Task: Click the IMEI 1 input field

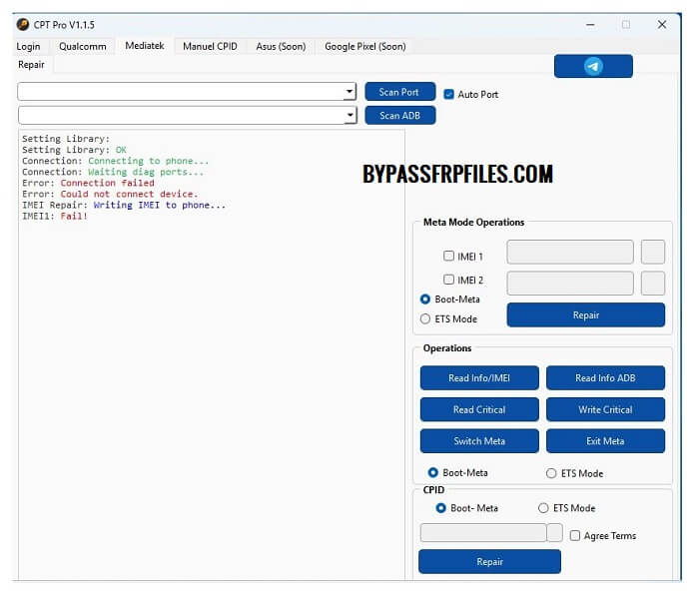Action: (570, 252)
